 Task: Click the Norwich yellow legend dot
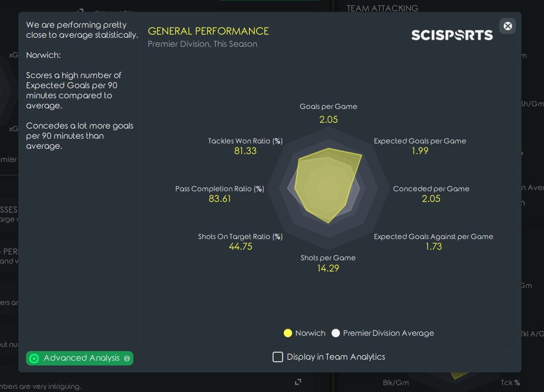pyautogui.click(x=287, y=333)
